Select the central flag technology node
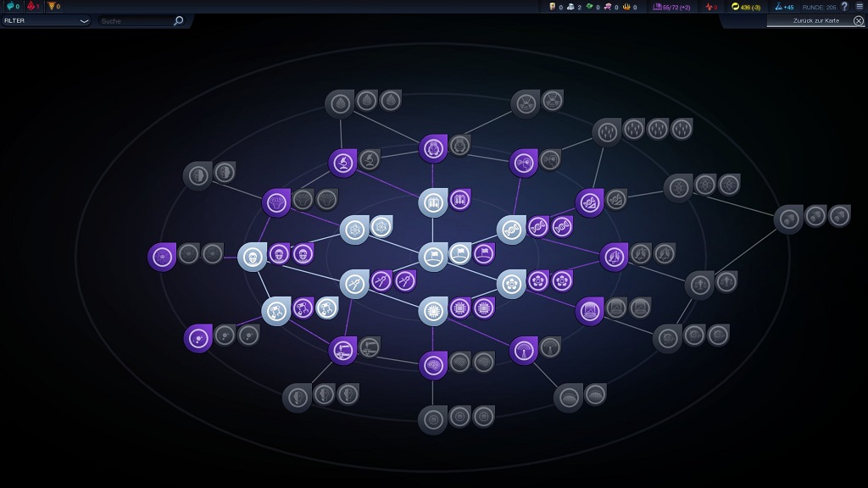 pos(432,256)
